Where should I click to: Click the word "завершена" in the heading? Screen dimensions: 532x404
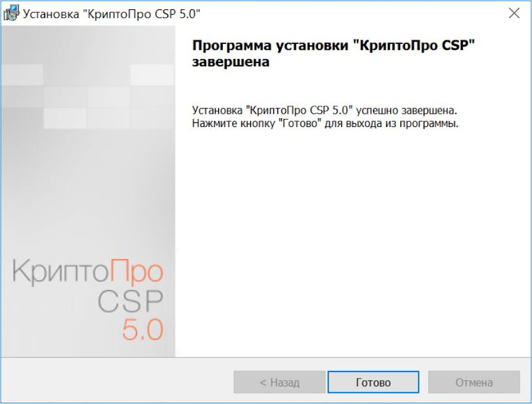point(231,62)
